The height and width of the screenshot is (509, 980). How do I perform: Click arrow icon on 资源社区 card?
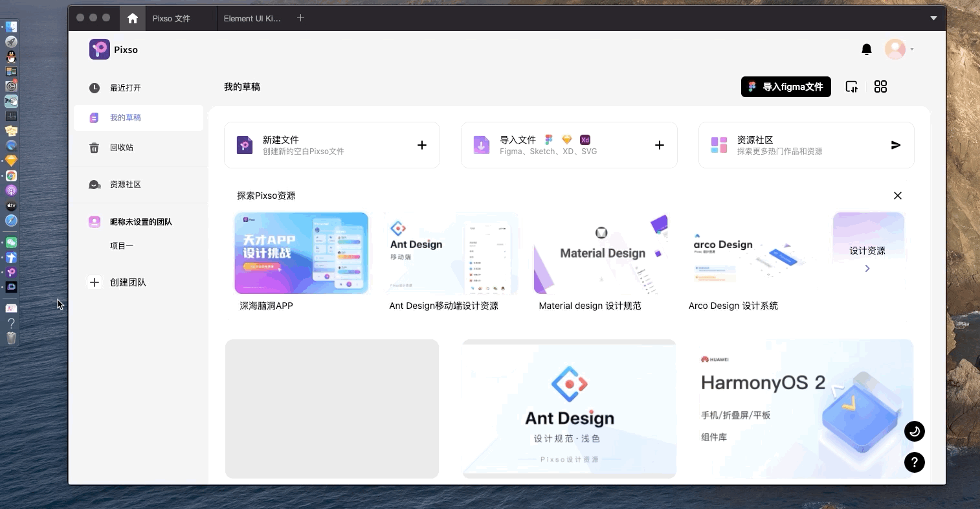click(896, 145)
